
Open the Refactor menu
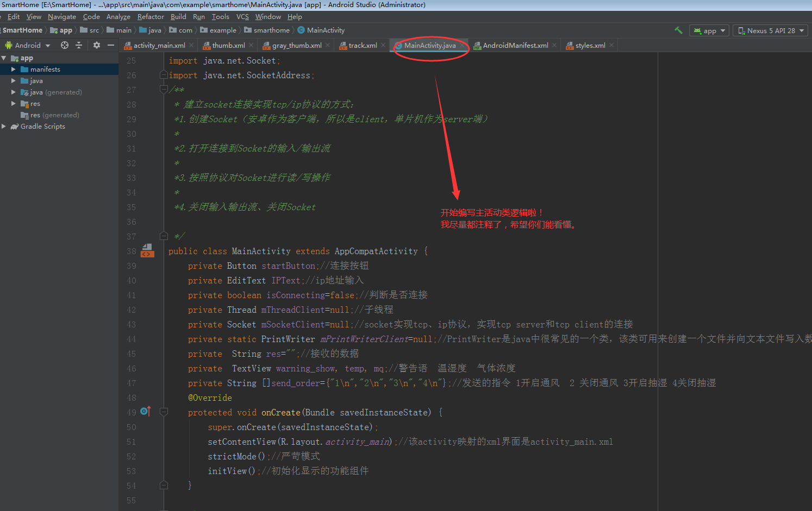click(x=151, y=16)
